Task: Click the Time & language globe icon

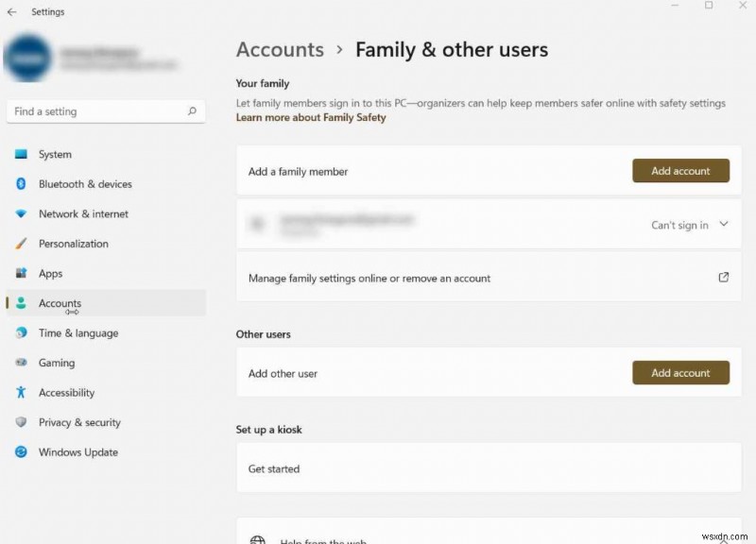Action: point(21,333)
